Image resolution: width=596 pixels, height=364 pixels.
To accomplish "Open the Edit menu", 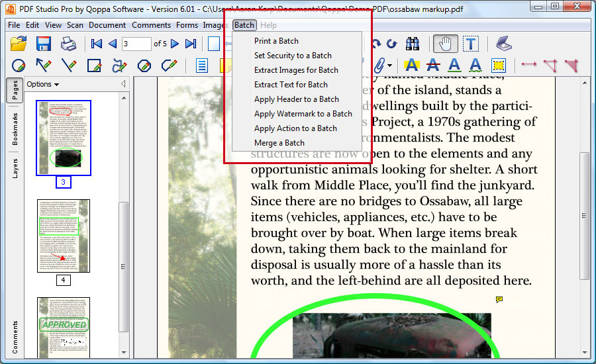I will pos(32,25).
